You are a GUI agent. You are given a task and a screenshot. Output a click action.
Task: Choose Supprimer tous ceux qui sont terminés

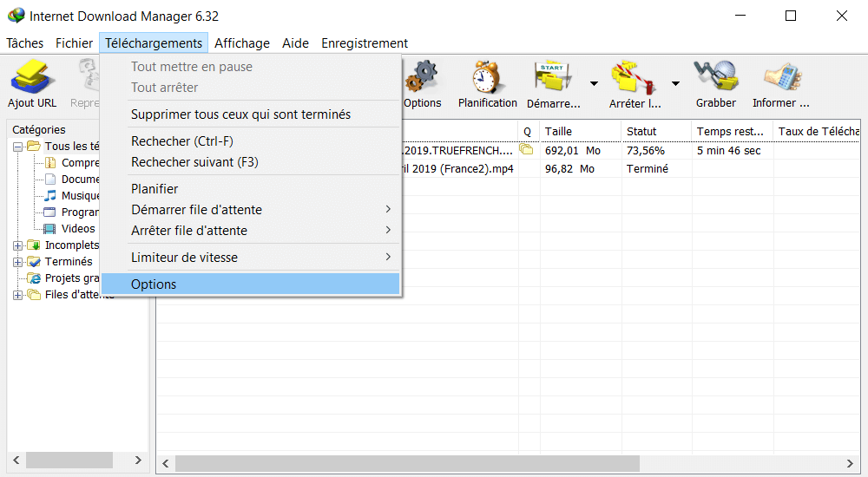(251, 114)
